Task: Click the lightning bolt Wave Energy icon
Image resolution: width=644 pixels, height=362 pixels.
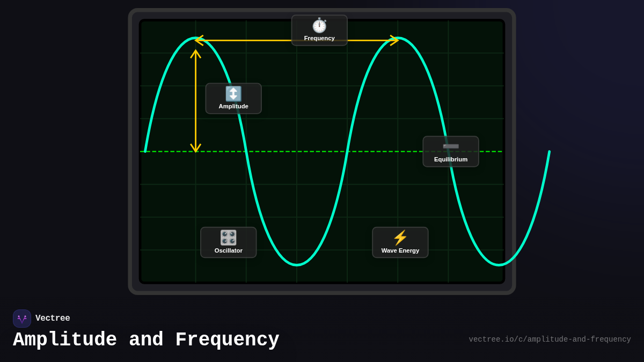Action: pyautogui.click(x=400, y=237)
